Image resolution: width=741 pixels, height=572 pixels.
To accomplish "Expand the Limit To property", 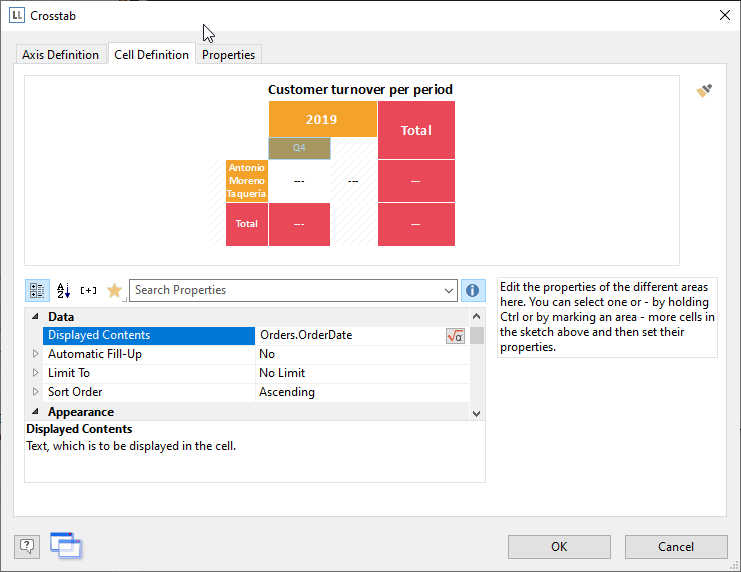I will pos(36,373).
